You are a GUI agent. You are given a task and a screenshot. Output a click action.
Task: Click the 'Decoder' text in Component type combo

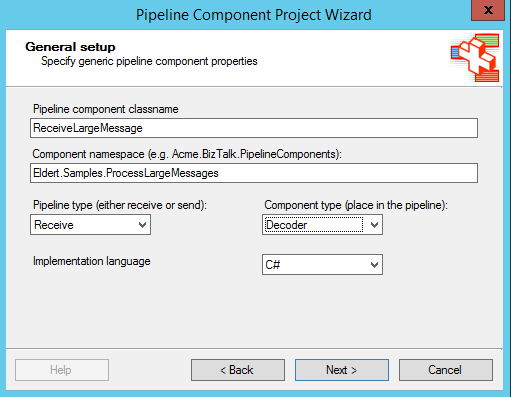286,225
